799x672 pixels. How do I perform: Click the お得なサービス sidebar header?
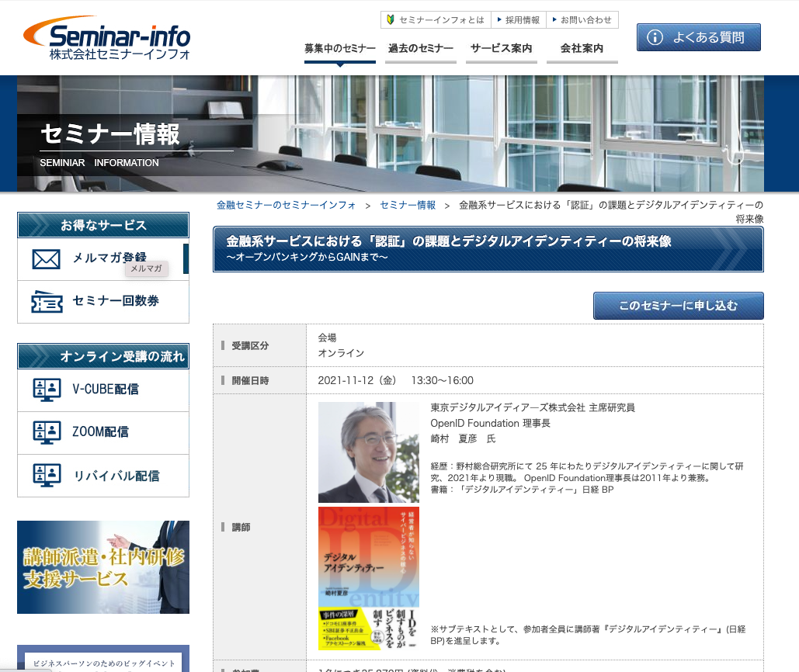103,225
